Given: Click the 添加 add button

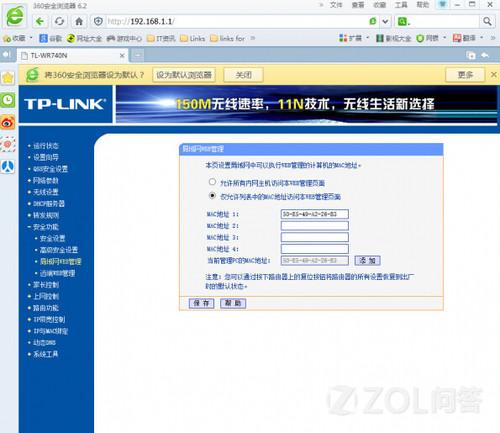Looking at the screenshot, I should [367, 260].
